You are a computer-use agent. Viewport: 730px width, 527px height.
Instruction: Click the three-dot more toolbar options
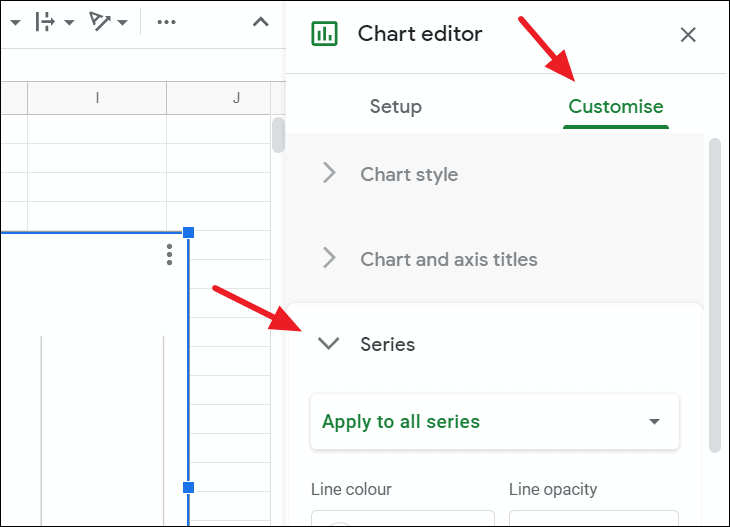click(166, 22)
